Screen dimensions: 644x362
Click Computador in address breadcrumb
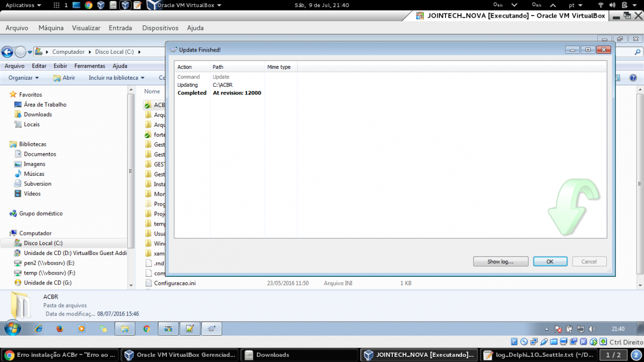tap(68, 52)
